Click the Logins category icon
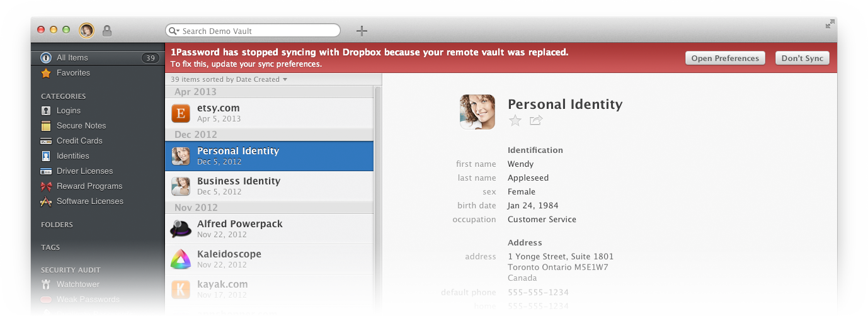The width and height of the screenshot is (868, 316). (46, 111)
